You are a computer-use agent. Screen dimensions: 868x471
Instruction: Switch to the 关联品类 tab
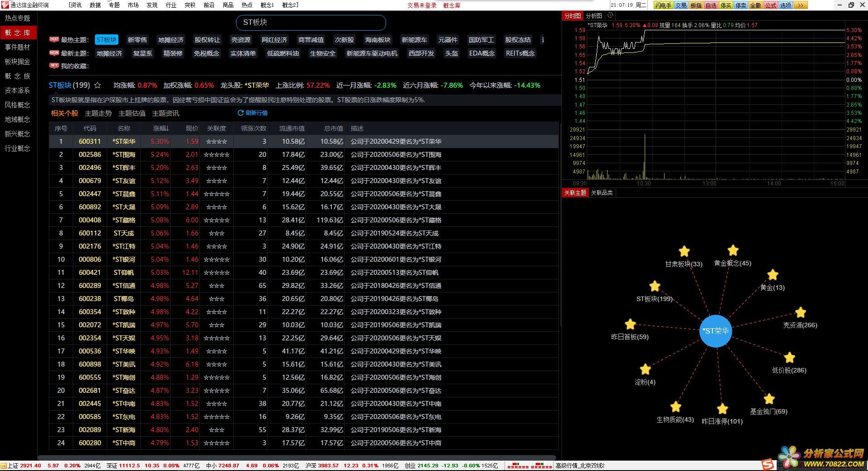[602, 193]
